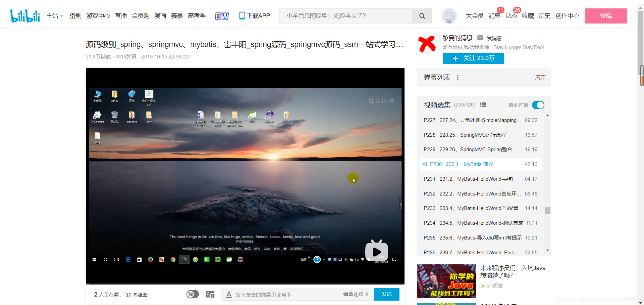This screenshot has height=305, width=644.
Task: Open 未来程序员们，入坑Java video title
Action: click(513, 272)
